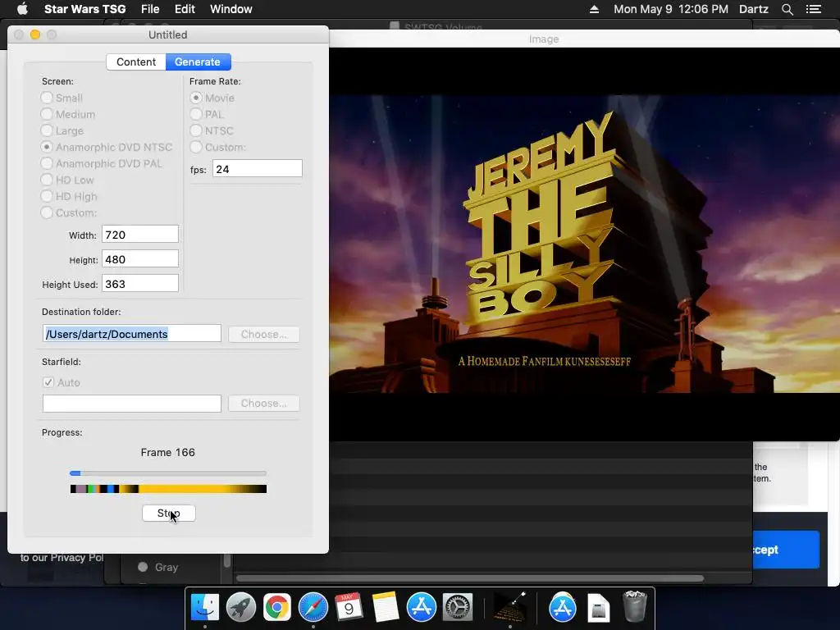Viewport: 840px width, 630px height.
Task: Click horizontal scrollbar in background window
Action: coord(470,578)
